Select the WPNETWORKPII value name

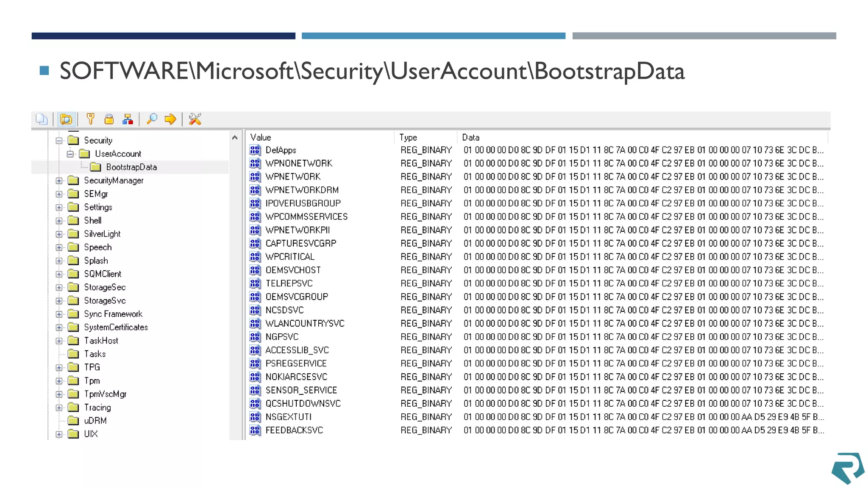(298, 230)
